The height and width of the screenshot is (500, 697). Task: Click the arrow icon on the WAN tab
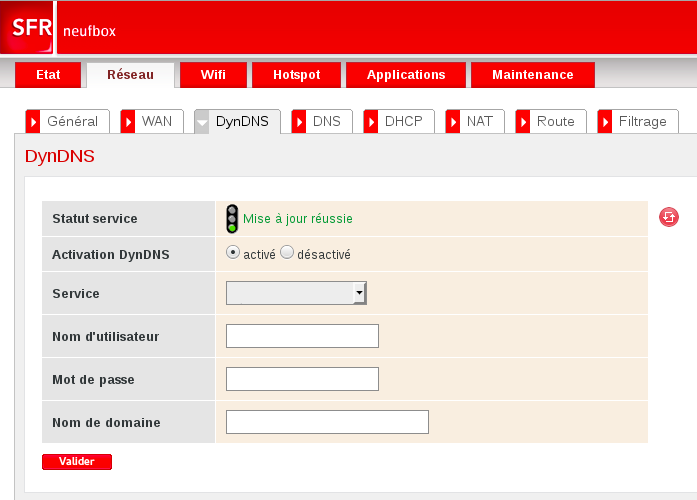click(x=127, y=121)
